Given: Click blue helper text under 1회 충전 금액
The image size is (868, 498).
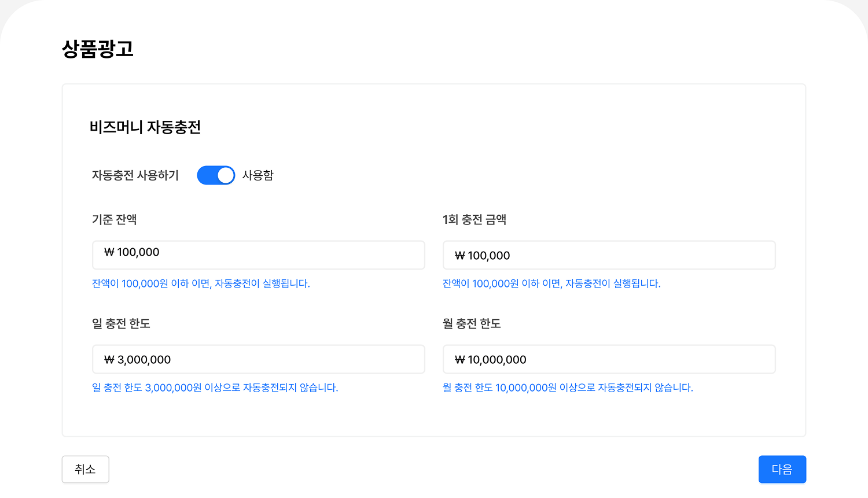Looking at the screenshot, I should (x=550, y=283).
